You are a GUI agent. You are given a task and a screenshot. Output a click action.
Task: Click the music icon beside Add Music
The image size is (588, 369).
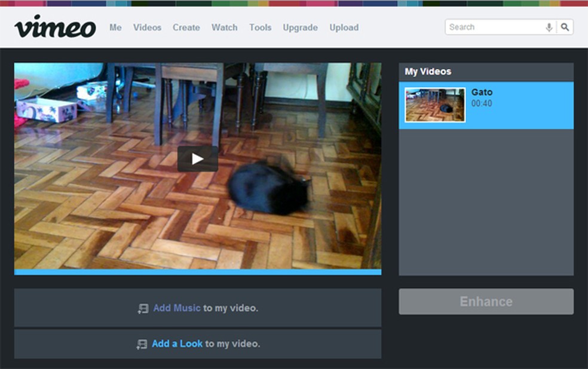(143, 309)
